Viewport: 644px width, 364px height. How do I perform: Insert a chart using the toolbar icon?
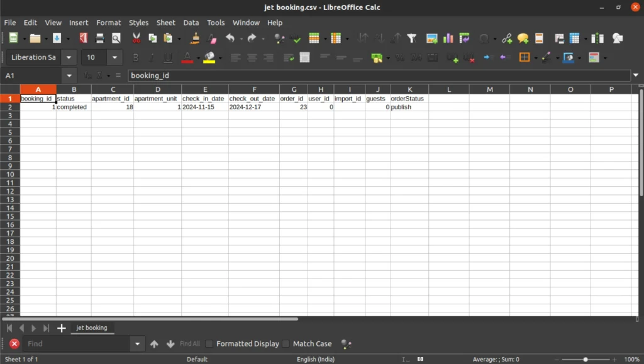[448, 38]
